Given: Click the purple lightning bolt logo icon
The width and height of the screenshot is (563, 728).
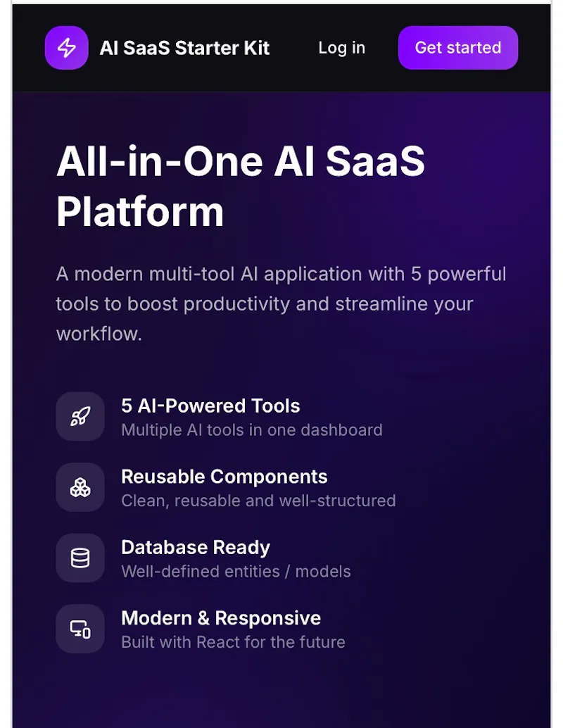Looking at the screenshot, I should [66, 48].
